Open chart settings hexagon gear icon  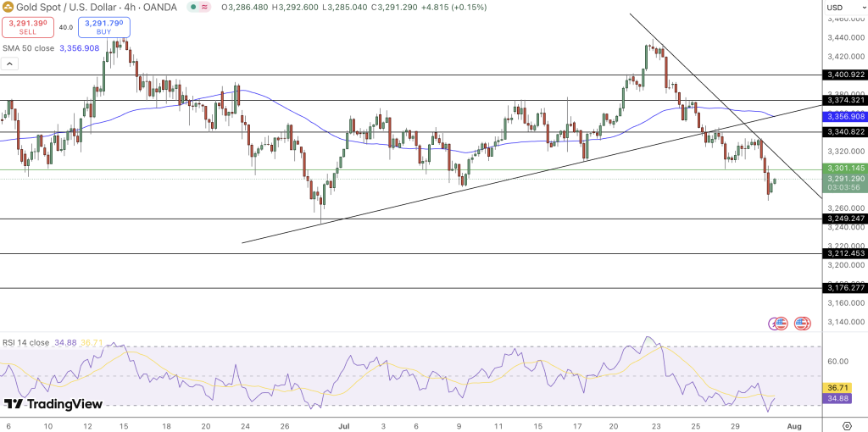[x=847, y=426]
